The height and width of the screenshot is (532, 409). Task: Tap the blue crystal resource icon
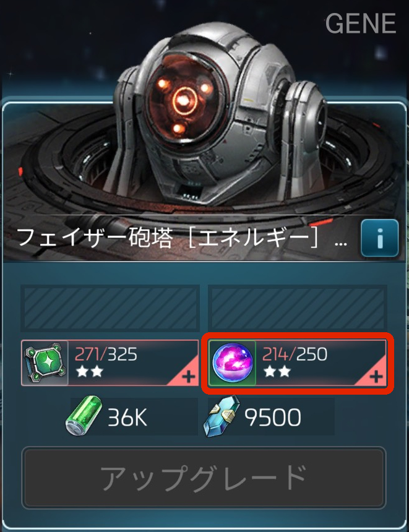pos(222,417)
